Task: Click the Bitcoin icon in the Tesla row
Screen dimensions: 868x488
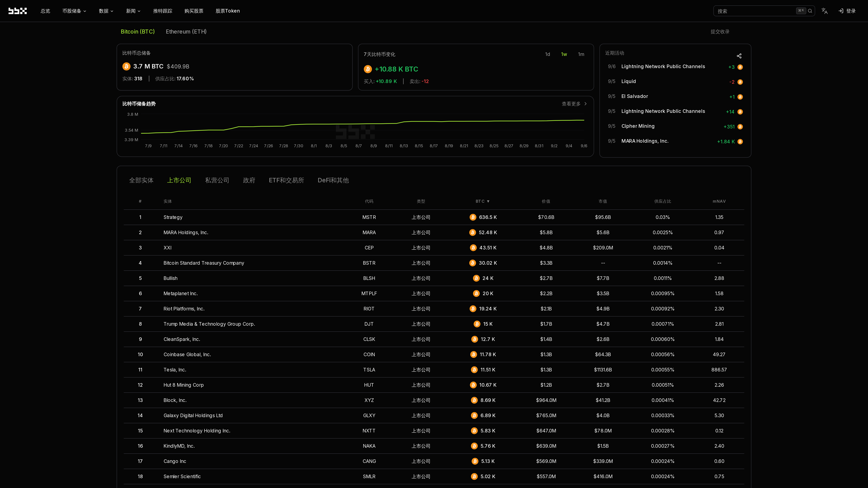Action: pyautogui.click(x=474, y=370)
